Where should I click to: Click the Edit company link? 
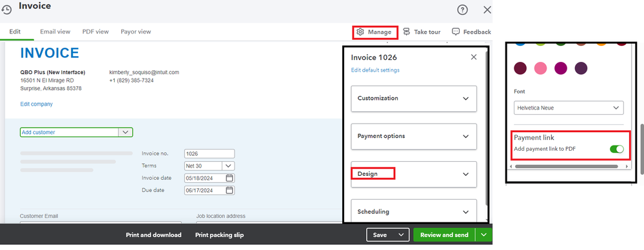pyautogui.click(x=37, y=104)
